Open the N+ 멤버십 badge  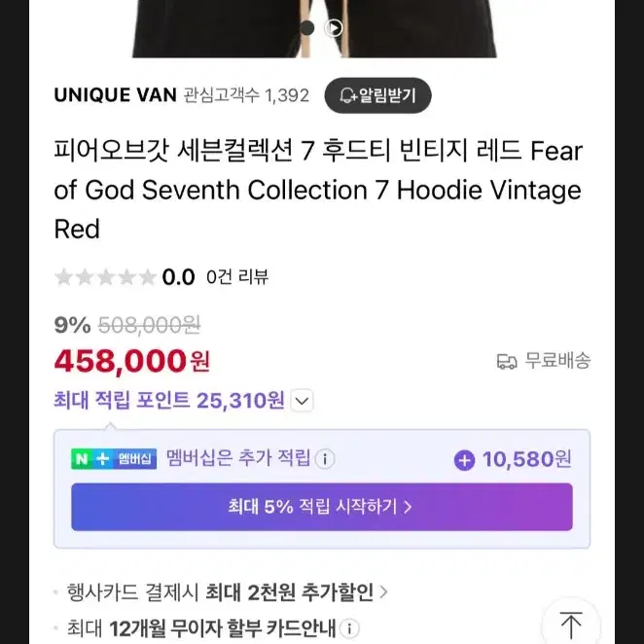(114, 459)
